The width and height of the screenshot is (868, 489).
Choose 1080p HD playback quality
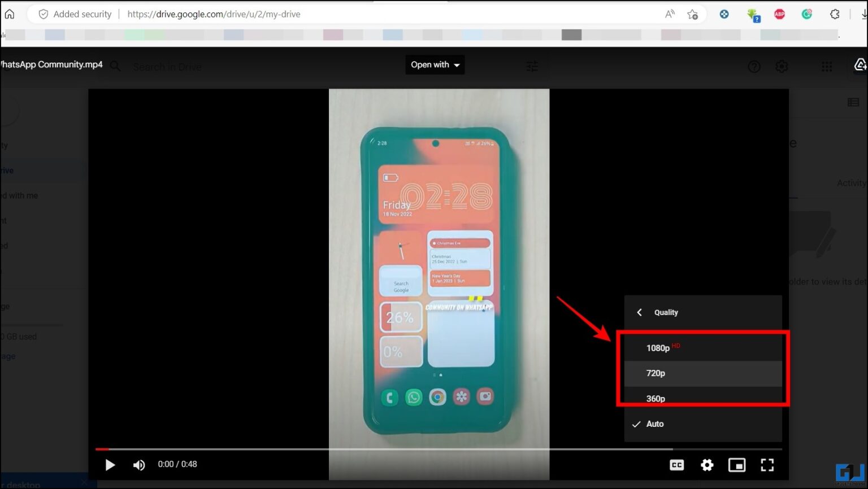point(657,348)
